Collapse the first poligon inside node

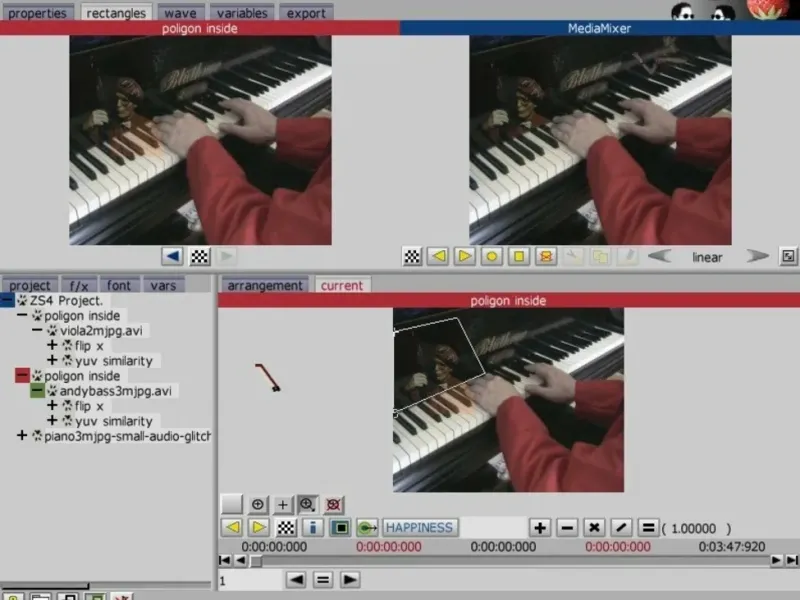click(x=22, y=315)
